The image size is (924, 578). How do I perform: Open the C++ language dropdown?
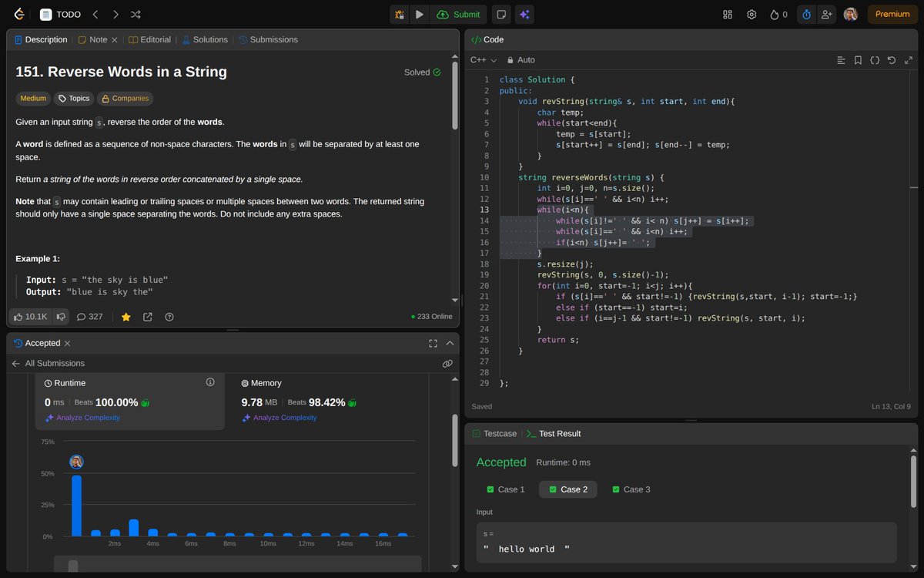pos(484,60)
